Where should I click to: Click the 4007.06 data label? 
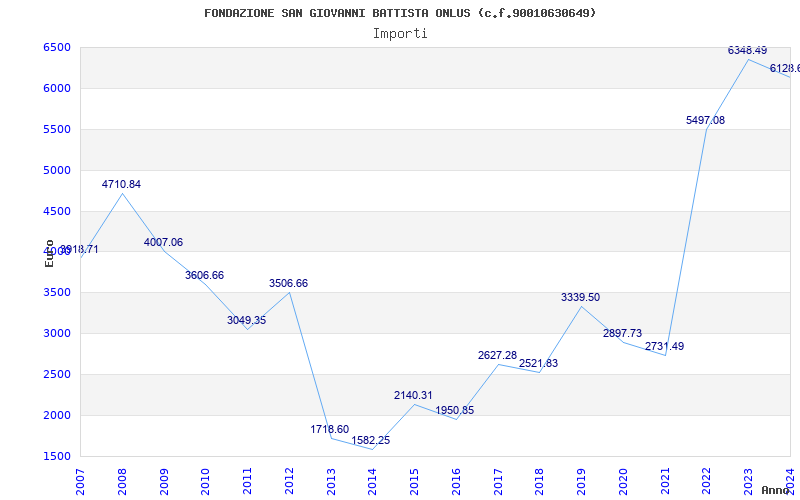(x=163, y=243)
